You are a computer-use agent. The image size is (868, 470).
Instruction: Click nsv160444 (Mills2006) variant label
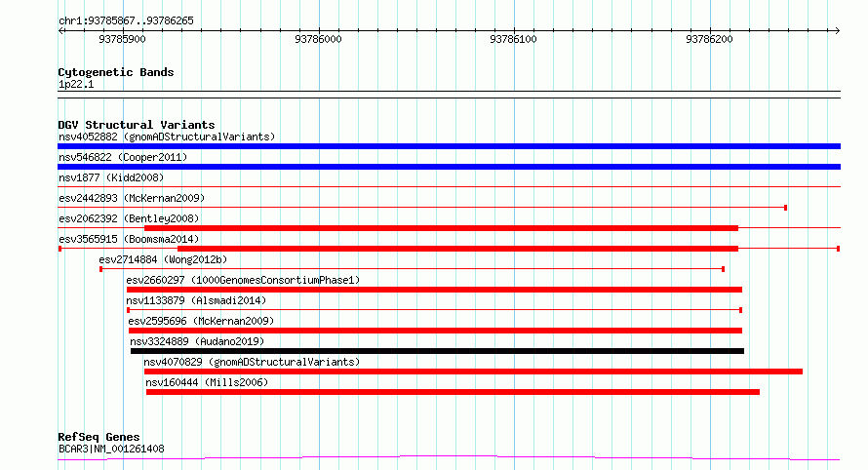click(207, 382)
